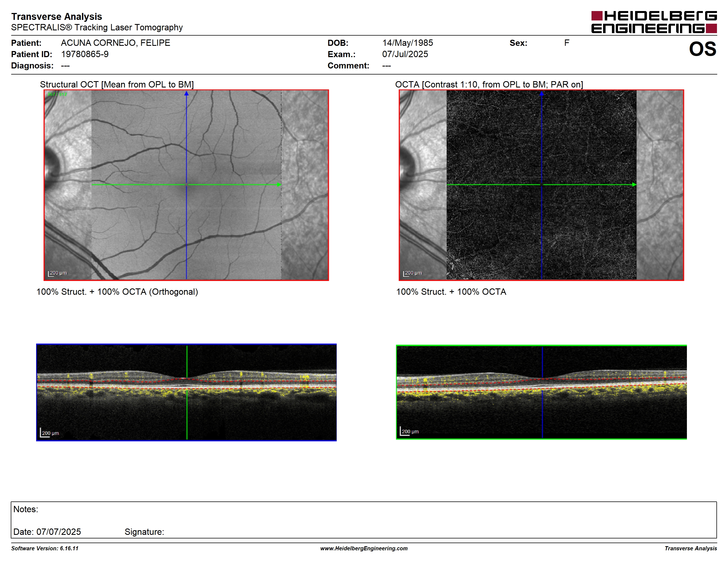Click the DOB value 14/May/1985
This screenshot has width=728, height=563.
coord(408,43)
